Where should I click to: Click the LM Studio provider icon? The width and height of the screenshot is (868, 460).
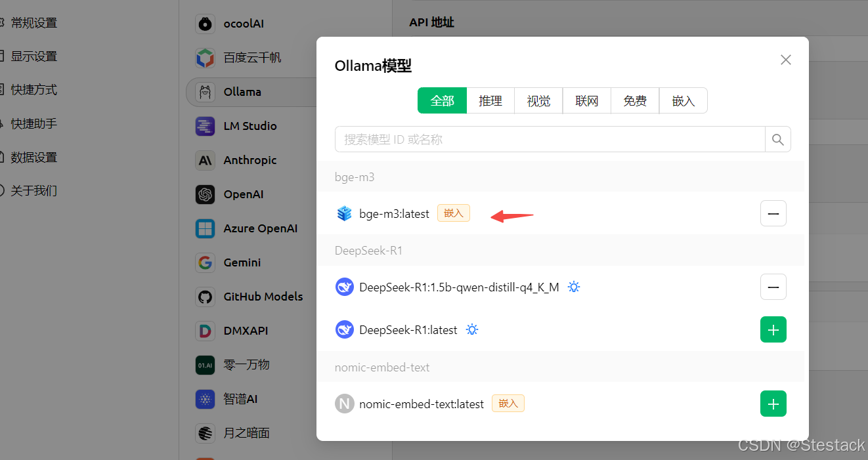[205, 126]
